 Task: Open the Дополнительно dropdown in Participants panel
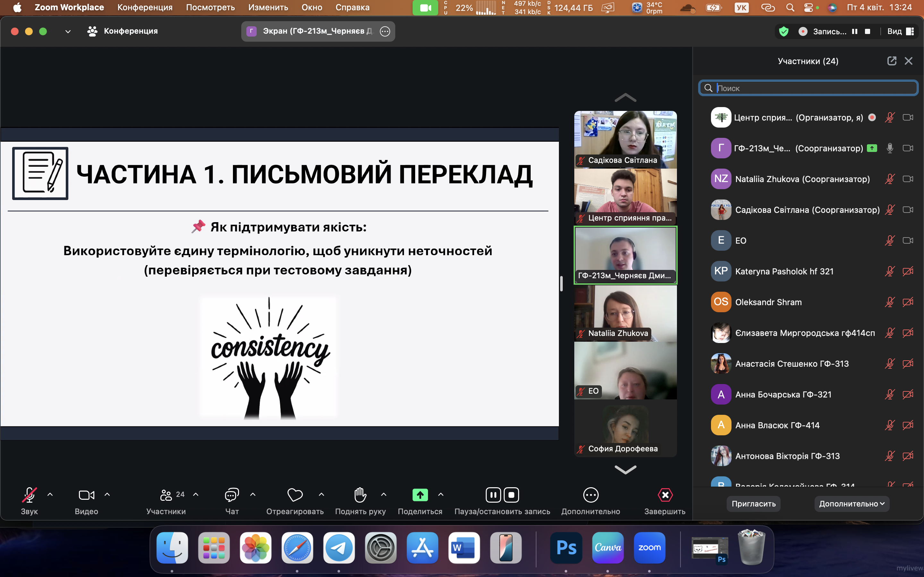tap(851, 504)
